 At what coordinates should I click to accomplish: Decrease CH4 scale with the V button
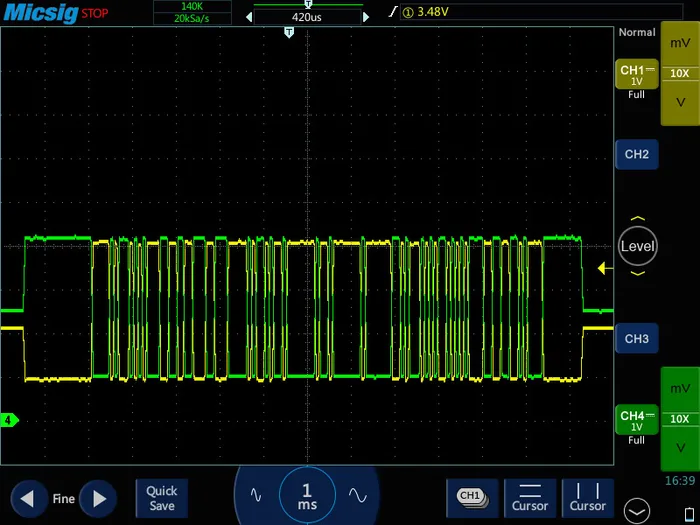coord(680,447)
